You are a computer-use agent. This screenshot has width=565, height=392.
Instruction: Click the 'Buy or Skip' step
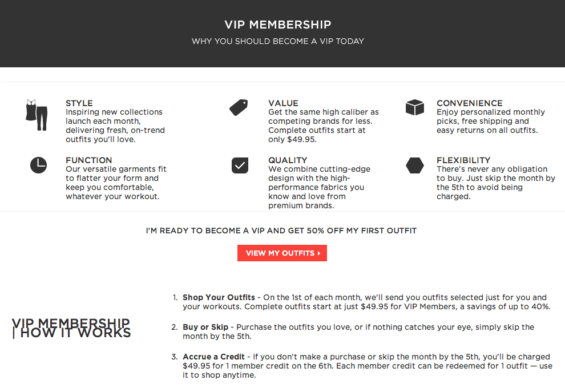[x=205, y=327]
